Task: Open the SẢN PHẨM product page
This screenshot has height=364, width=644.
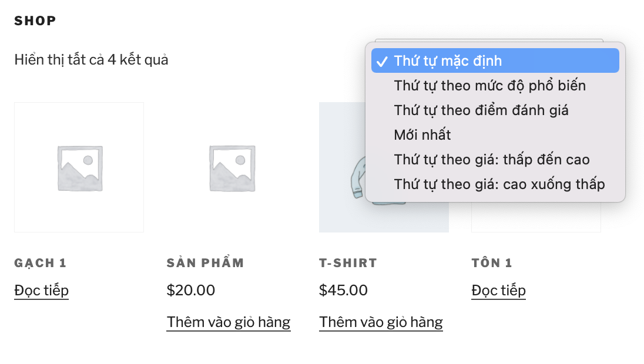Action: pyautogui.click(x=205, y=262)
